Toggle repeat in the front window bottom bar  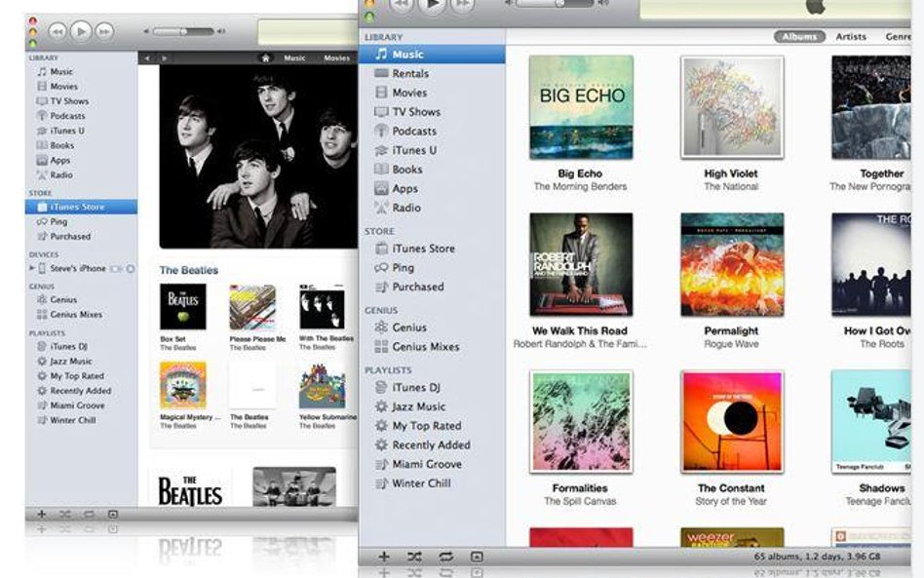pos(445,557)
